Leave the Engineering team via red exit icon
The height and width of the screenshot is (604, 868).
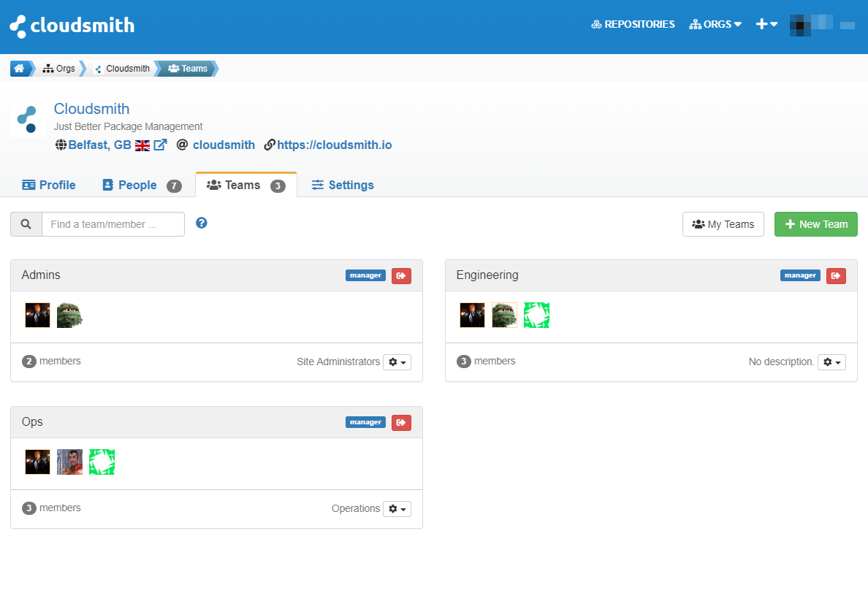click(x=836, y=275)
